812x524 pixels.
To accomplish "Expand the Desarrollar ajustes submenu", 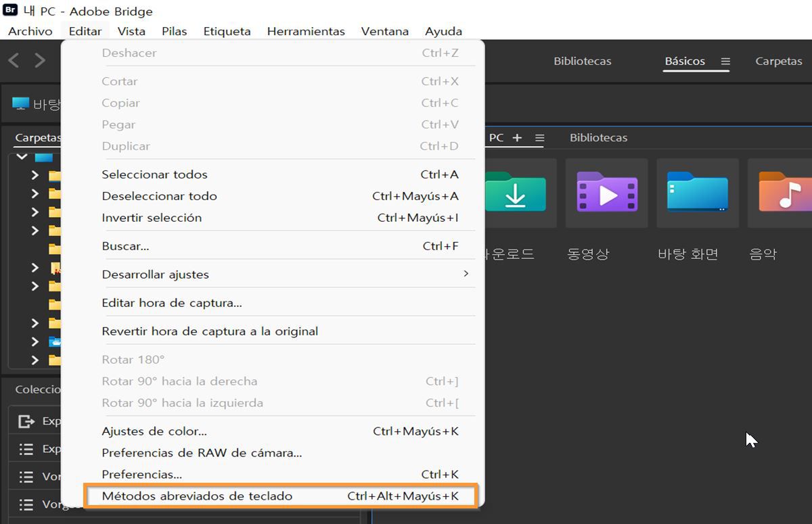I will pos(273,275).
